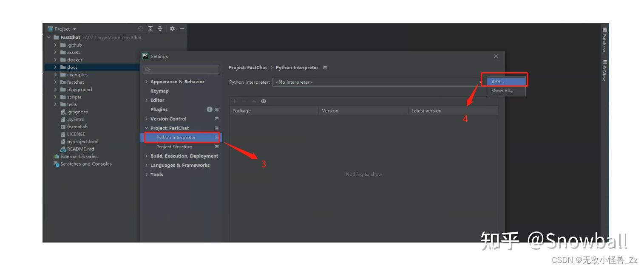The width and height of the screenshot is (644, 268).
Task: Open Plugins settings
Action: pyautogui.click(x=159, y=110)
